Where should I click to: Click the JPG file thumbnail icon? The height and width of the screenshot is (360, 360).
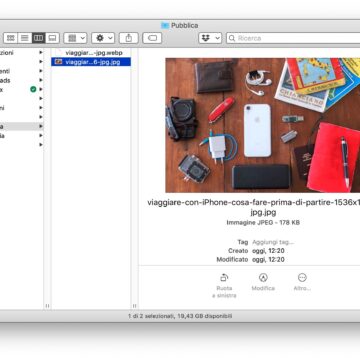click(x=58, y=62)
